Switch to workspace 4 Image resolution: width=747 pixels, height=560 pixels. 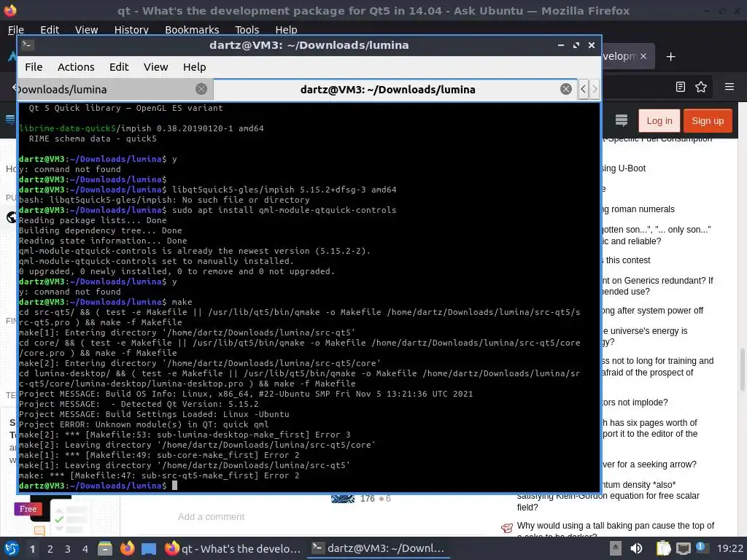[x=85, y=549]
